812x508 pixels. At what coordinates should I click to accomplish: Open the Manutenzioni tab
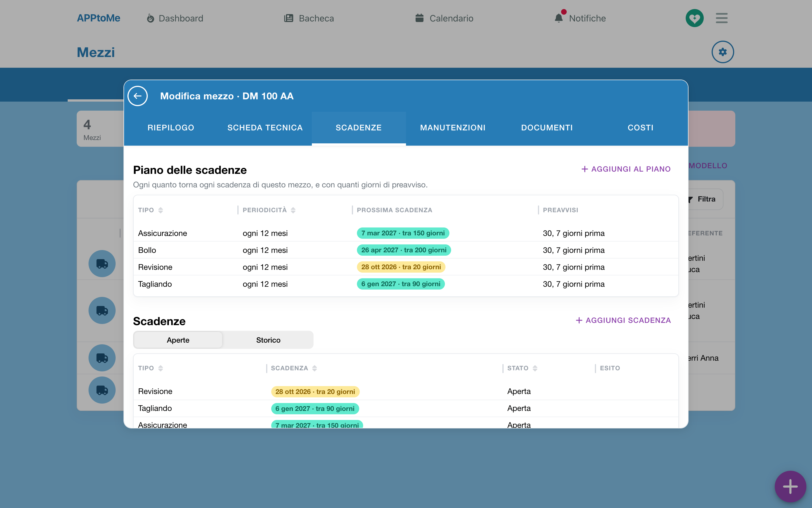453,128
